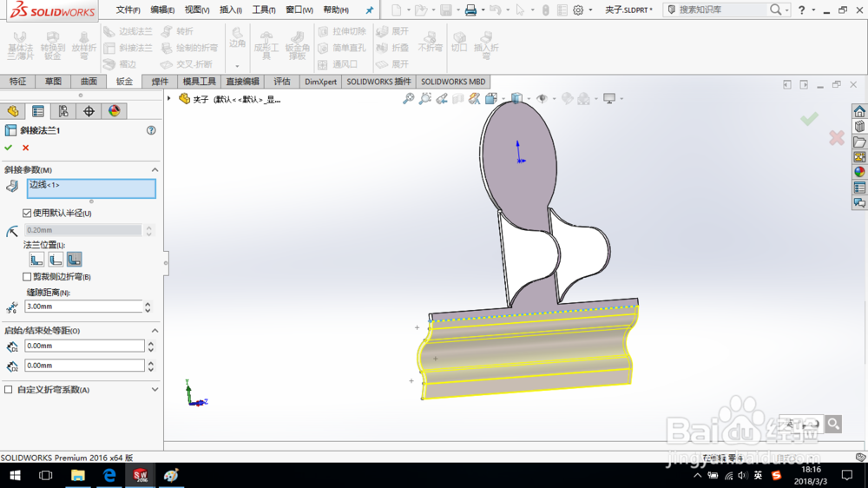868x488 pixels.
Task: Cancel the miter flange with red X
Action: click(25, 148)
